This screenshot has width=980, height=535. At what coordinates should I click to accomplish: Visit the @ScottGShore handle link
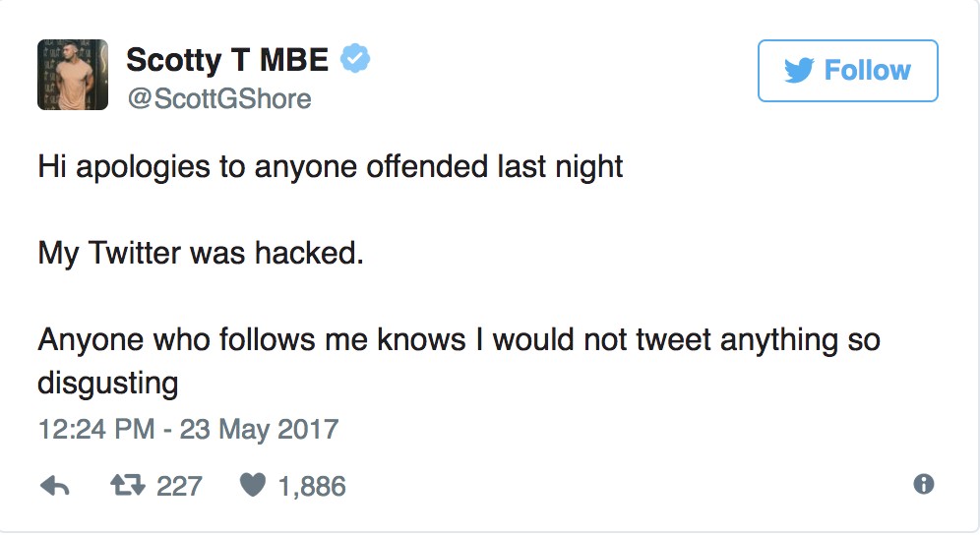(x=218, y=99)
